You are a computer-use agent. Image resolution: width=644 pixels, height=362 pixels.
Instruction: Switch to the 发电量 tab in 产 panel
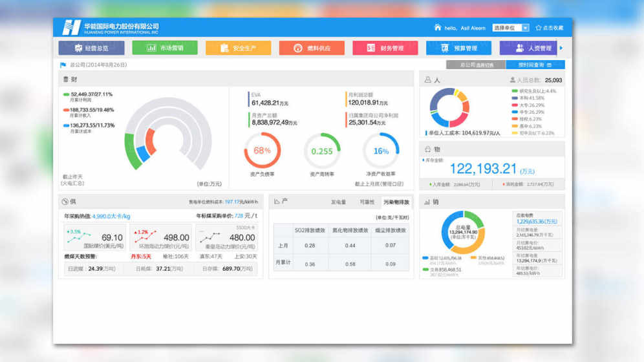coord(338,202)
